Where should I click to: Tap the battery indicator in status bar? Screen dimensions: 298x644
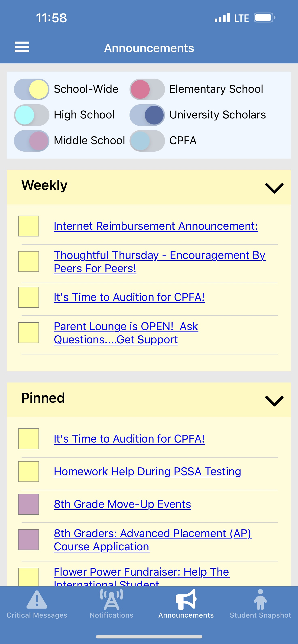pos(264,18)
